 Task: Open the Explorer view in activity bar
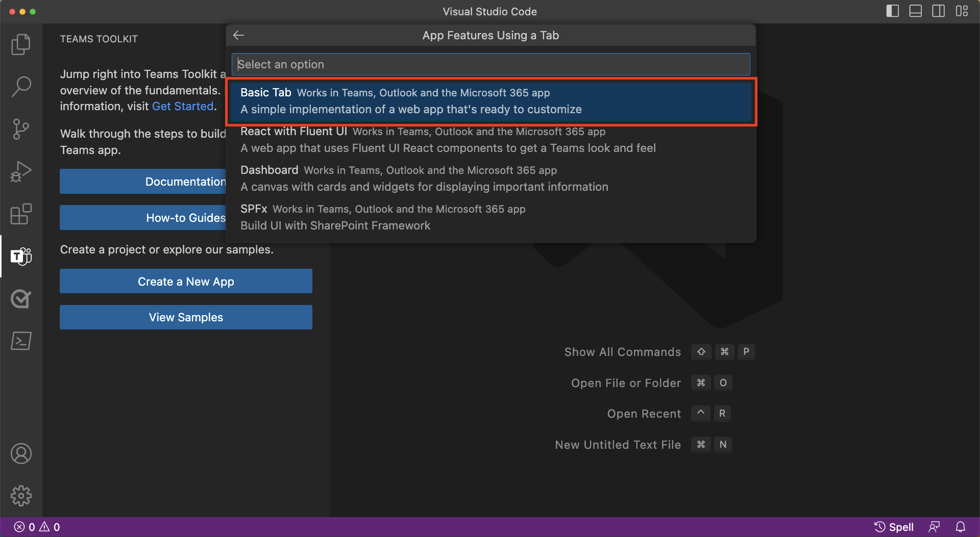[21, 44]
